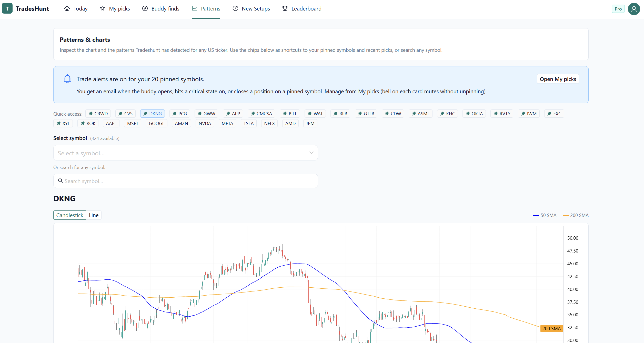The image size is (644, 343).
Task: Open the user profile avatar
Action: coord(634,9)
